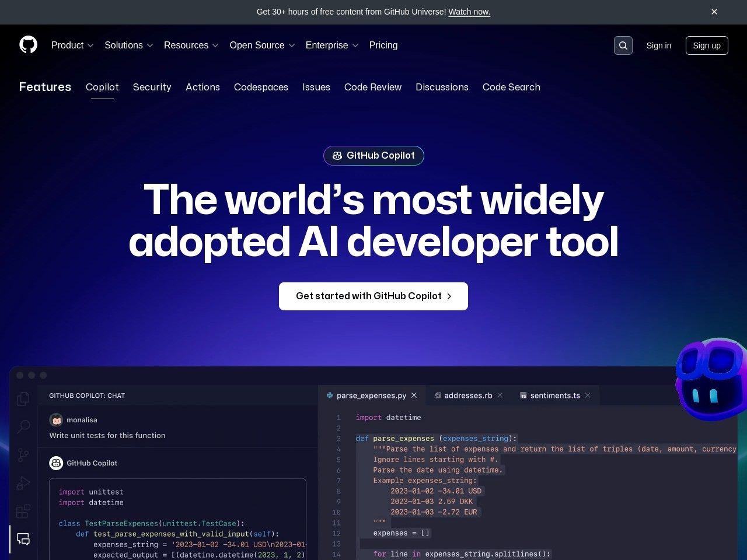The height and width of the screenshot is (560, 747).
Task: Click the TypeScript icon on sentiments.ts tab
Action: [523, 395]
